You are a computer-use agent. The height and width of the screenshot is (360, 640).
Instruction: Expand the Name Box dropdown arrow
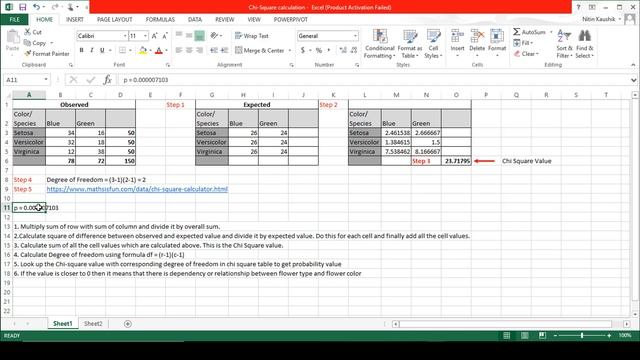46,80
